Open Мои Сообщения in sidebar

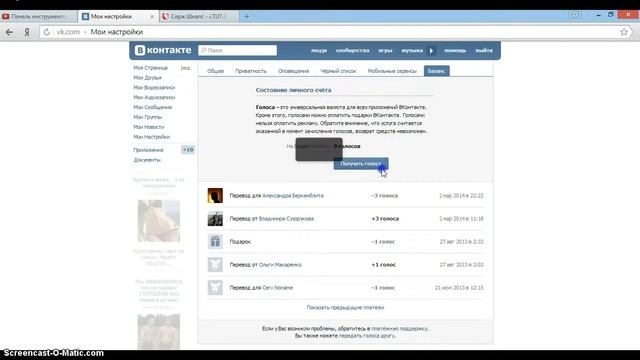click(153, 107)
